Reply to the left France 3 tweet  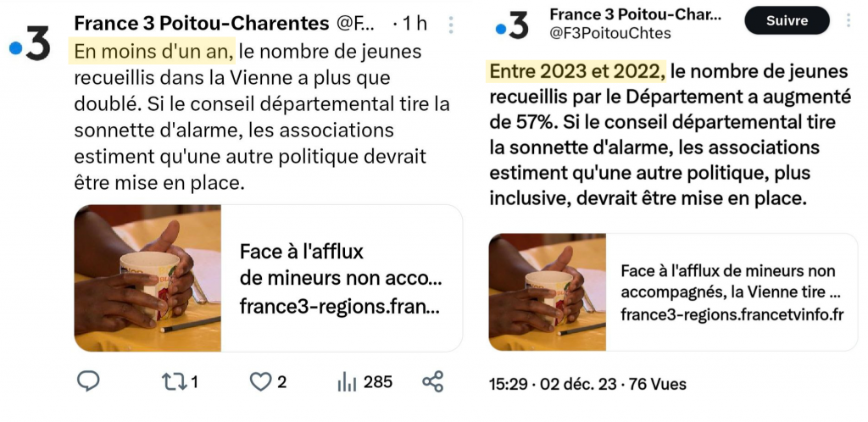88,382
